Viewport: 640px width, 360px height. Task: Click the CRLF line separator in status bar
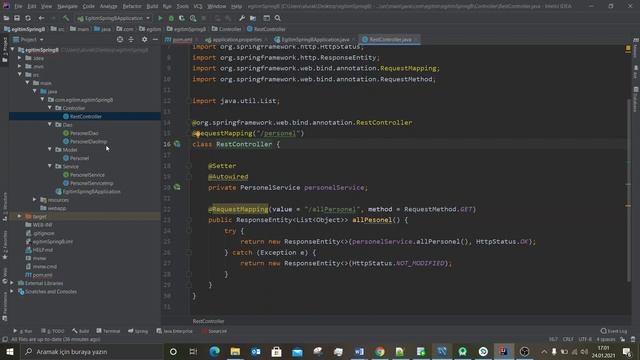[x=568, y=339]
